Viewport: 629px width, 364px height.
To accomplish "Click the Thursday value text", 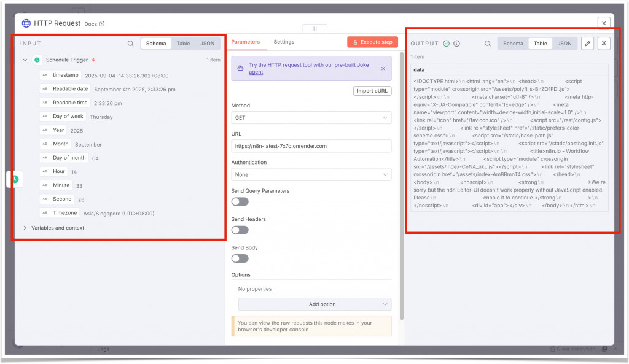I will 101,117.
